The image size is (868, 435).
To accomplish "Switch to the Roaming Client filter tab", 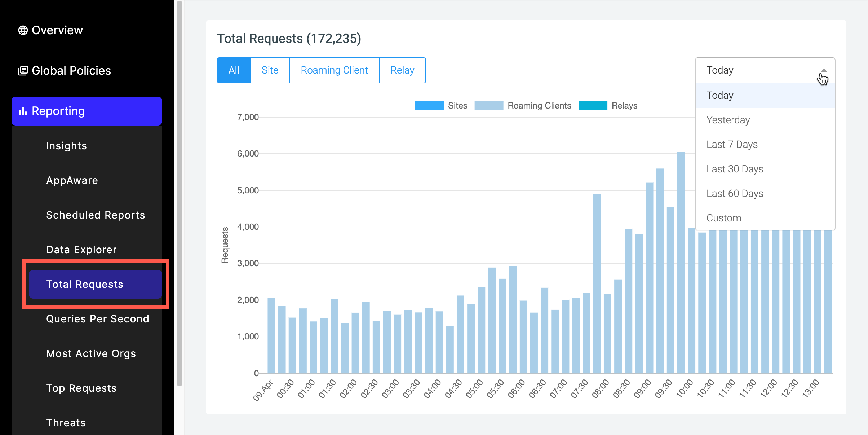I will point(334,70).
